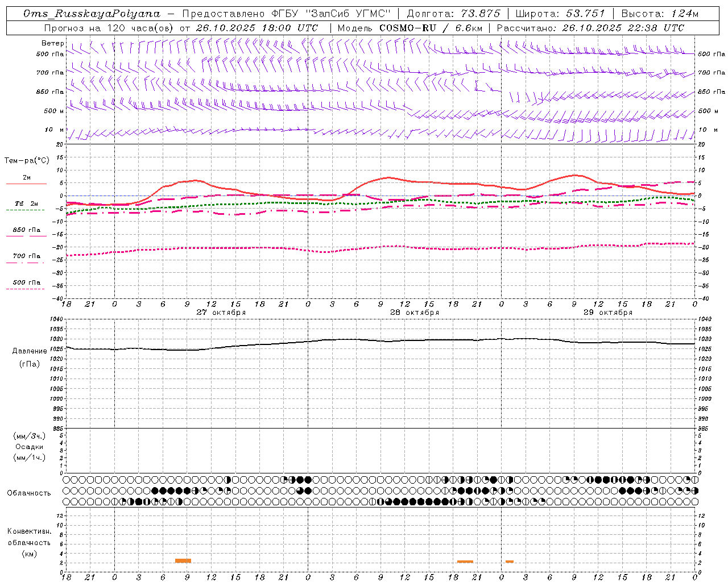The width and height of the screenshot is (728, 582).
Task: Click the Давление pressure label
Action: pyautogui.click(x=30, y=351)
